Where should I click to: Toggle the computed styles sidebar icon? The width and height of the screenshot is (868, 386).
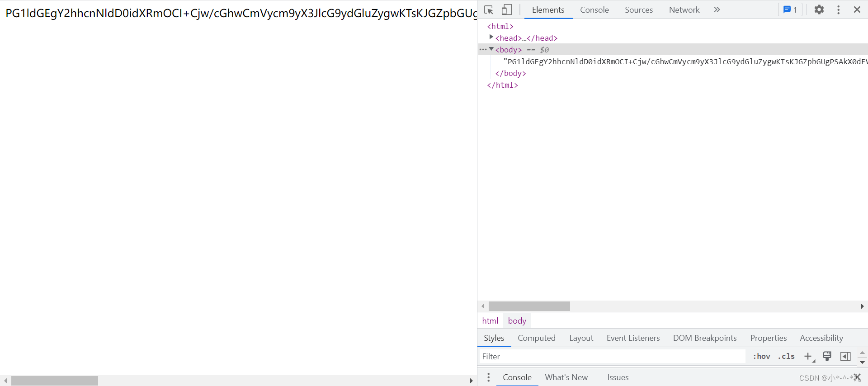(x=845, y=356)
